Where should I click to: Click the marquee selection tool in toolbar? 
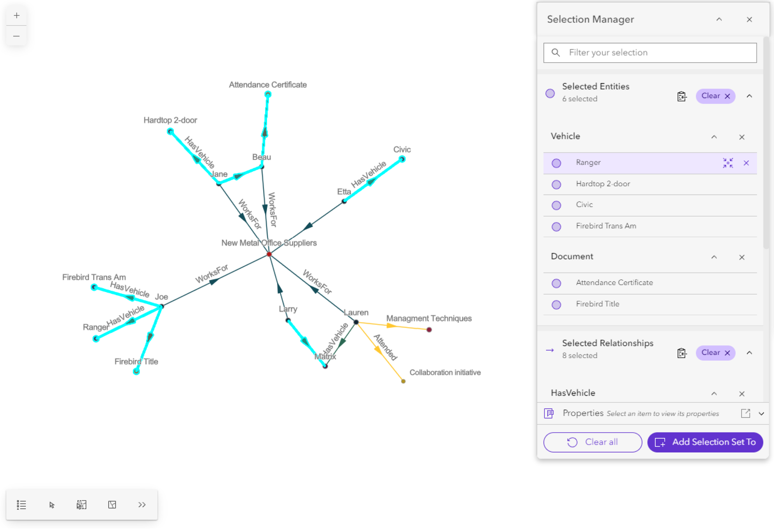(82, 504)
